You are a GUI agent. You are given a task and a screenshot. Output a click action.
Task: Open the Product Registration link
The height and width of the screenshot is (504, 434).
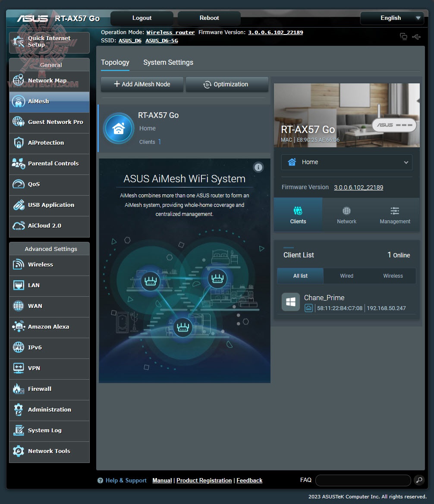click(x=204, y=480)
